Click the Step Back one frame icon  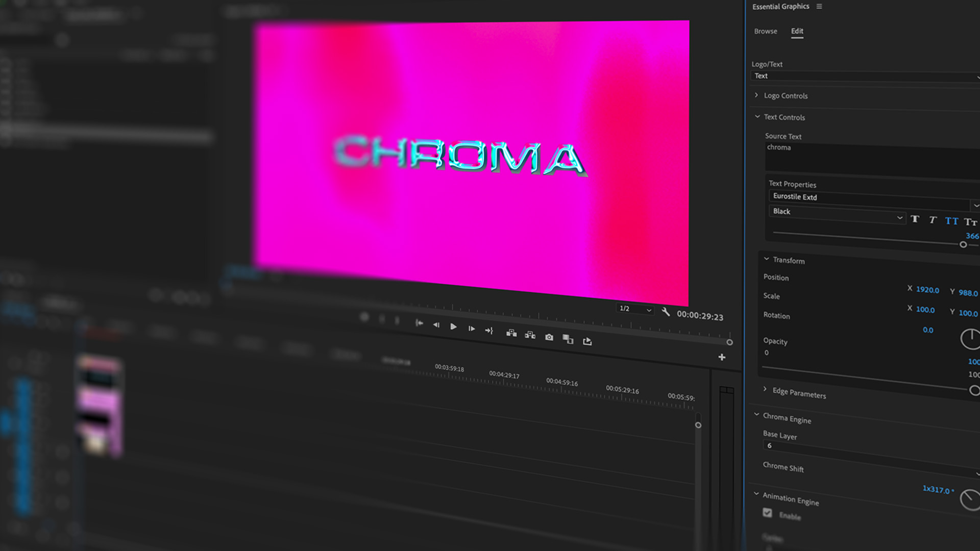[x=436, y=325]
